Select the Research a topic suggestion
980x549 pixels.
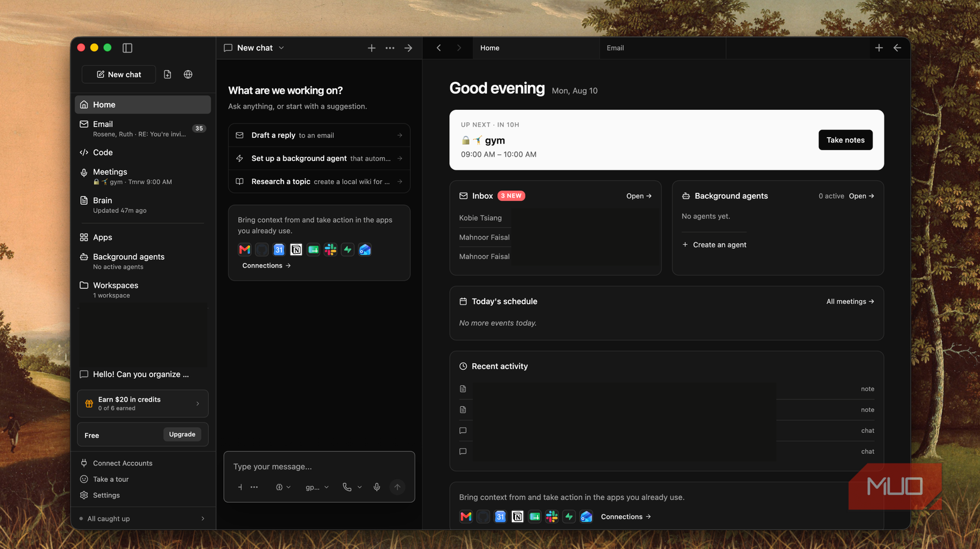319,182
